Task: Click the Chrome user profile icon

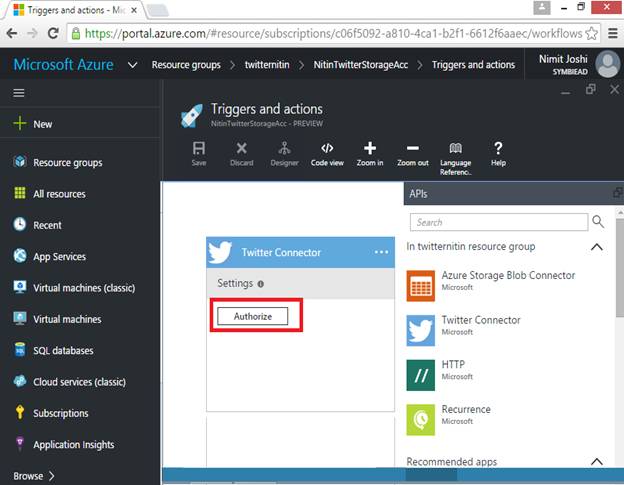Action: (x=542, y=8)
